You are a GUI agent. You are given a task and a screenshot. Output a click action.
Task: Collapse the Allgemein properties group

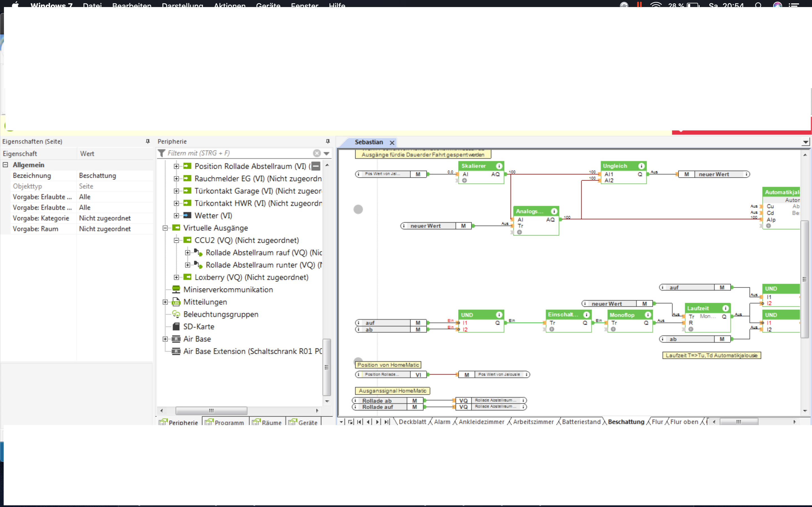point(5,165)
